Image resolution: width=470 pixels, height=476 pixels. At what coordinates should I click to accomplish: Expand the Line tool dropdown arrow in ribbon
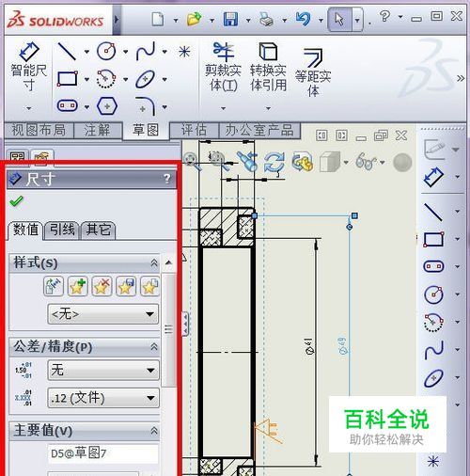86,52
